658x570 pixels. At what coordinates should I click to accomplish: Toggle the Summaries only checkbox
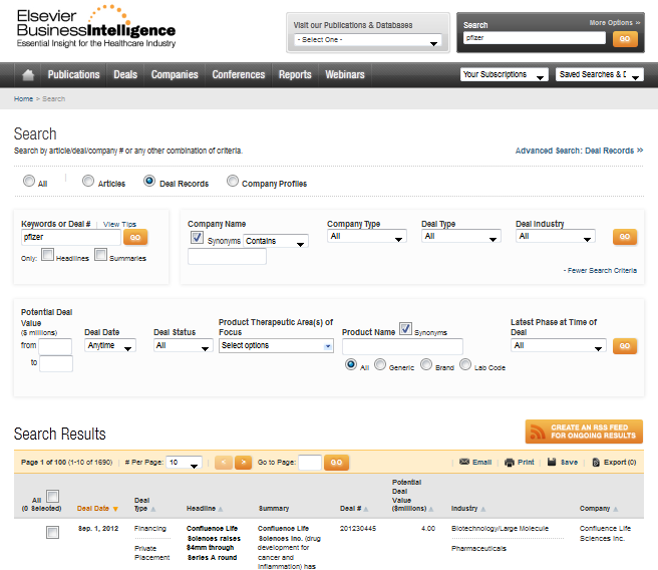101,254
